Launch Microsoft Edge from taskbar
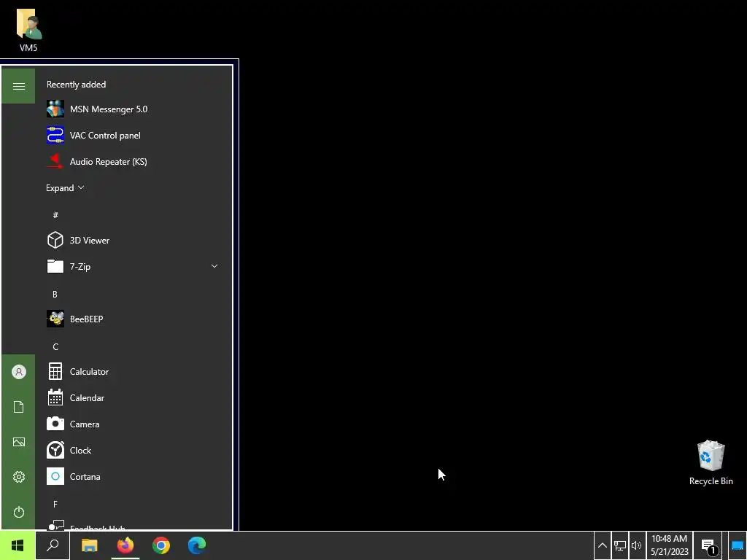747x560 pixels. tap(197, 545)
